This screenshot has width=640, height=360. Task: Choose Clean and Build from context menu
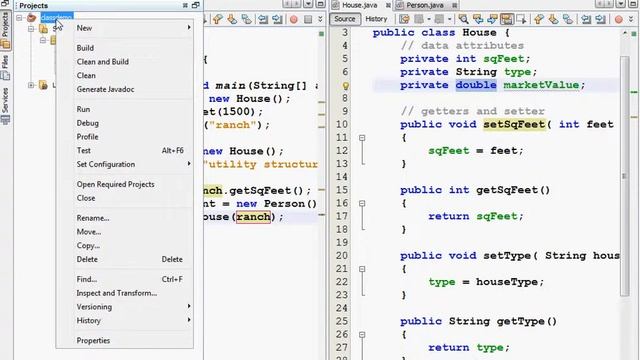pyautogui.click(x=133, y=62)
